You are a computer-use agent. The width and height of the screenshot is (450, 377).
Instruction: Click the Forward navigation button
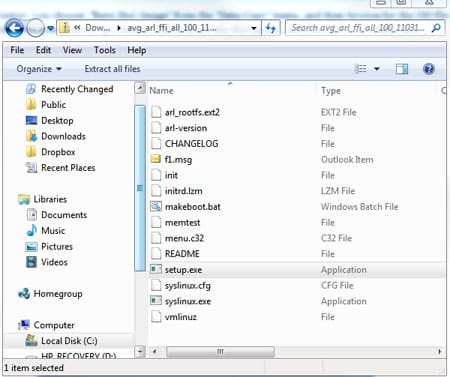point(35,28)
